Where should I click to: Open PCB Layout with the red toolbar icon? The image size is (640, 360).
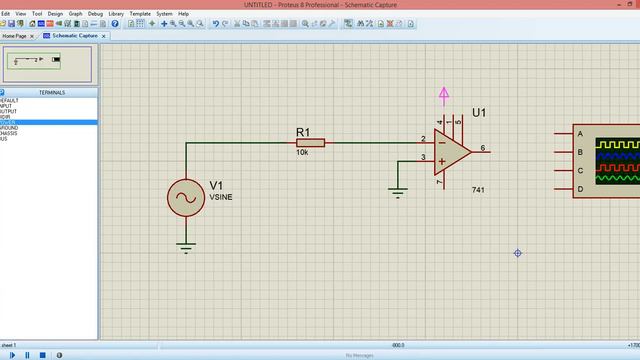point(50,24)
